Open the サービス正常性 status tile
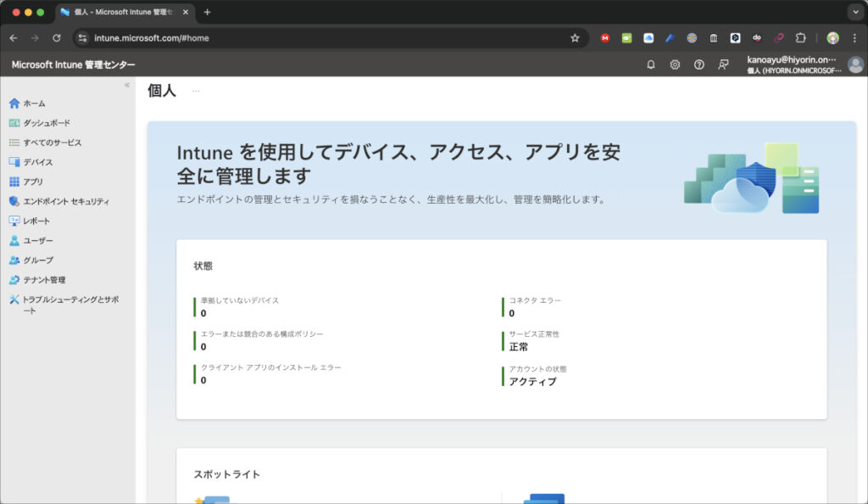 (x=531, y=340)
